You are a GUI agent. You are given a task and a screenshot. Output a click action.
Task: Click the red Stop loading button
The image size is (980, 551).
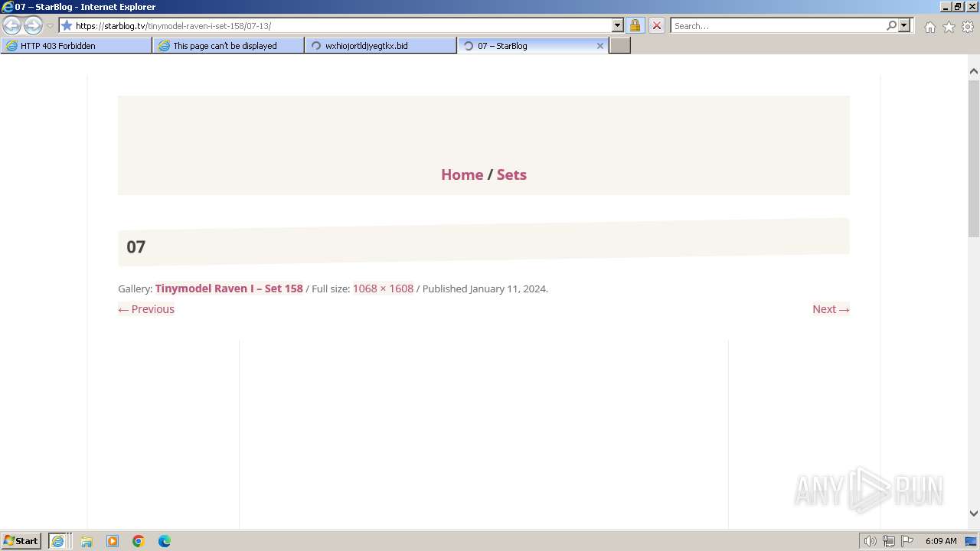click(656, 25)
